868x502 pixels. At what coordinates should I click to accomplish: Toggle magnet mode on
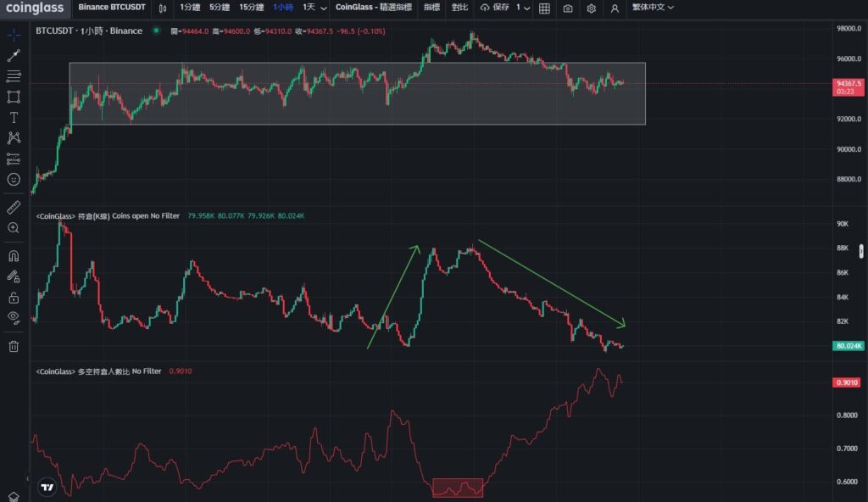pyautogui.click(x=14, y=255)
